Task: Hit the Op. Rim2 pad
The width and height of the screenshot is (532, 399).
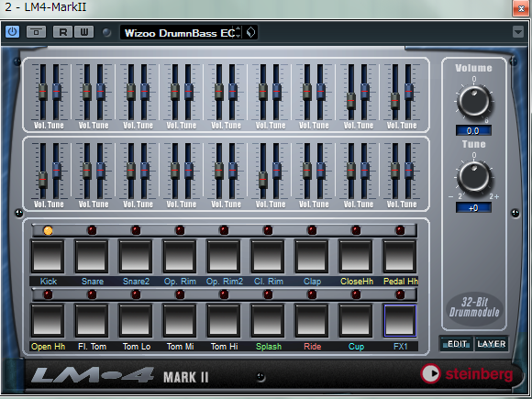Action: (x=224, y=257)
